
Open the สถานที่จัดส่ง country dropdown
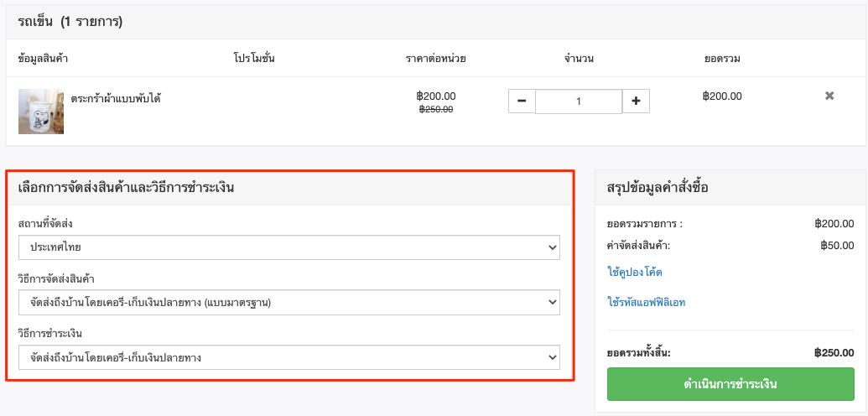289,247
